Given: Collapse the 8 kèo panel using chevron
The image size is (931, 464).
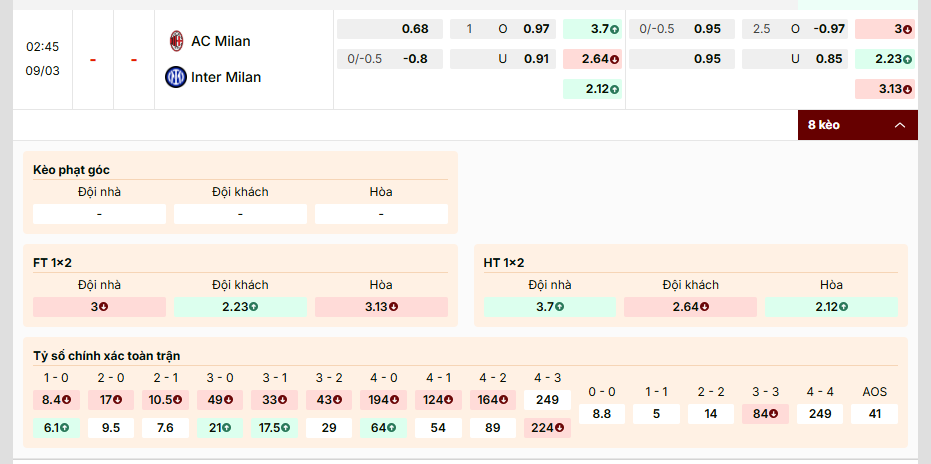Looking at the screenshot, I should (899, 125).
